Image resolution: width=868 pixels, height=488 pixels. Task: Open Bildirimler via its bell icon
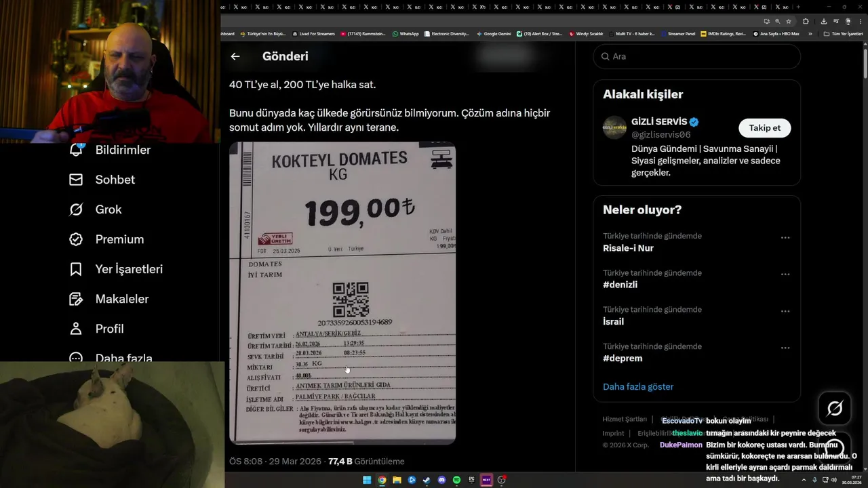76,149
